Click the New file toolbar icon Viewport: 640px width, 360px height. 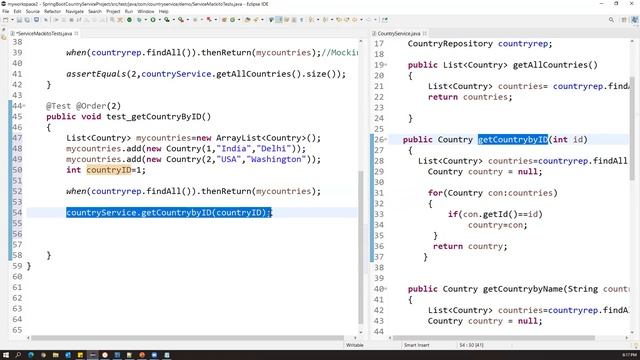[x=6, y=20]
